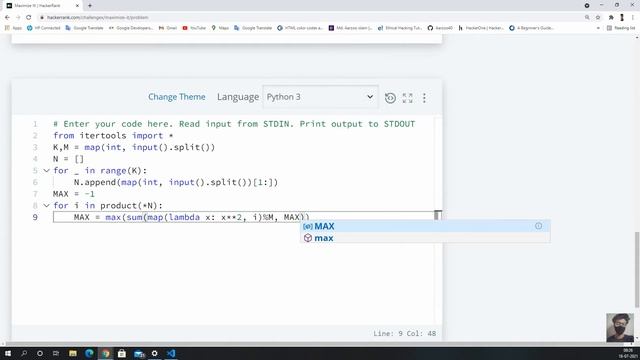
Task: Open Visual Studio Code from taskbar
Action: (171, 353)
